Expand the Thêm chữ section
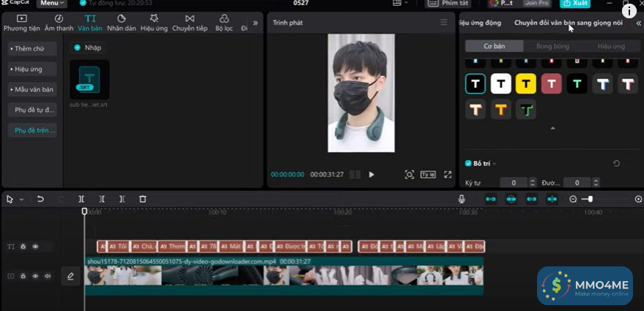Screen dimensions: 644x311 32,48
